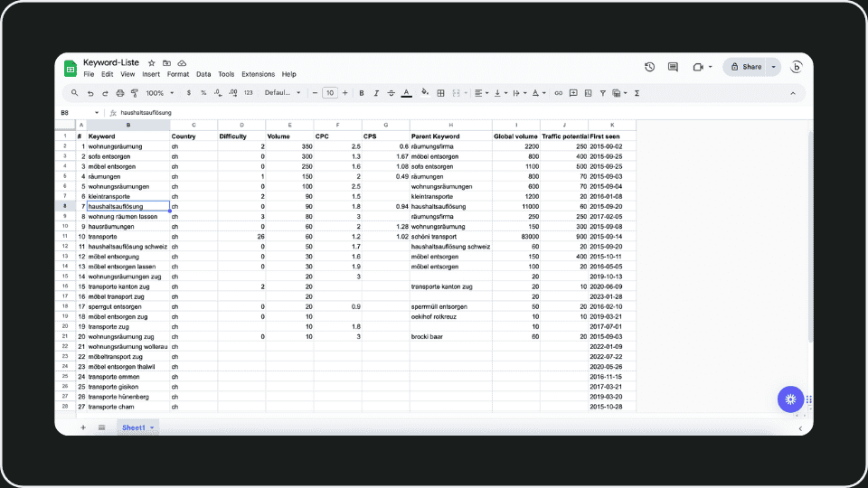Add a new sheet with plus

tap(83, 427)
